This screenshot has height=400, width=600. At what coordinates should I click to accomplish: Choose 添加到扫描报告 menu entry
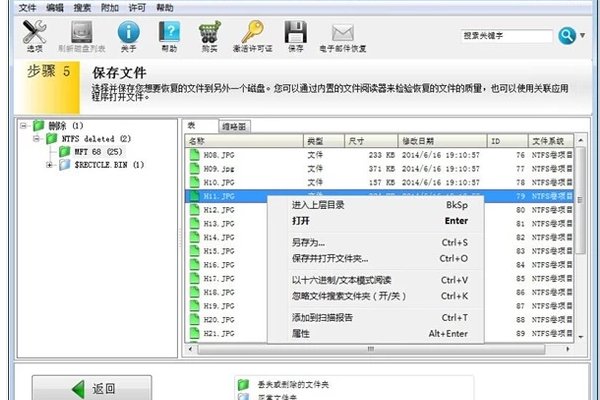pos(375,317)
